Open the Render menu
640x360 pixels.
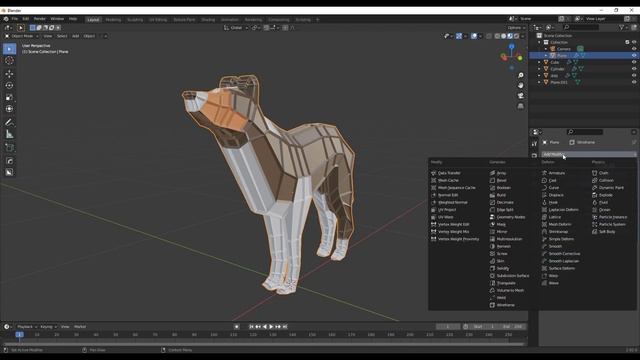[40, 19]
